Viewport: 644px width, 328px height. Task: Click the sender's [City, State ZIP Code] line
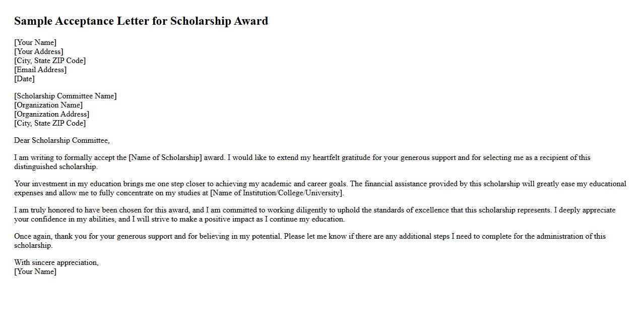tap(50, 61)
